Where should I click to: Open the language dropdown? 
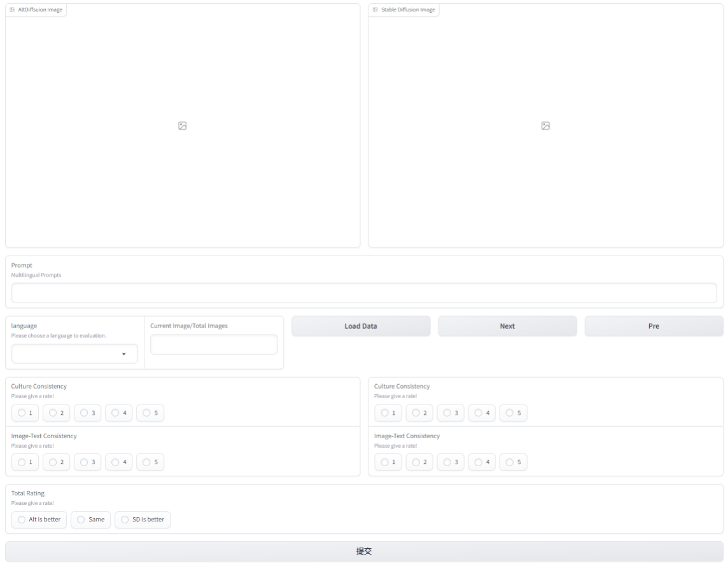click(74, 354)
